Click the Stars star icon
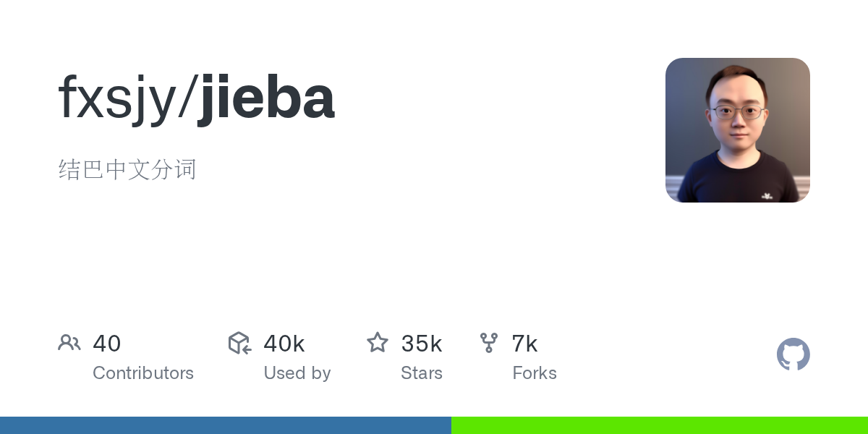This screenshot has width=868, height=434. point(378,342)
